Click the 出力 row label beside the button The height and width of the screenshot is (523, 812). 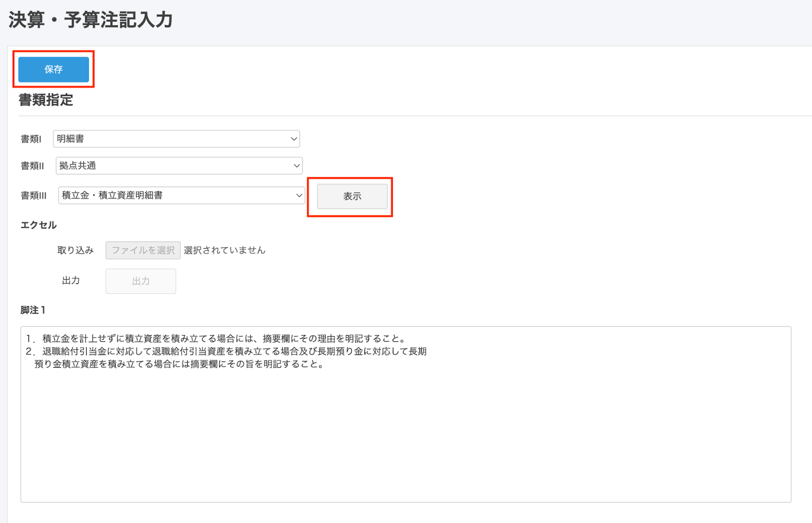pos(71,280)
